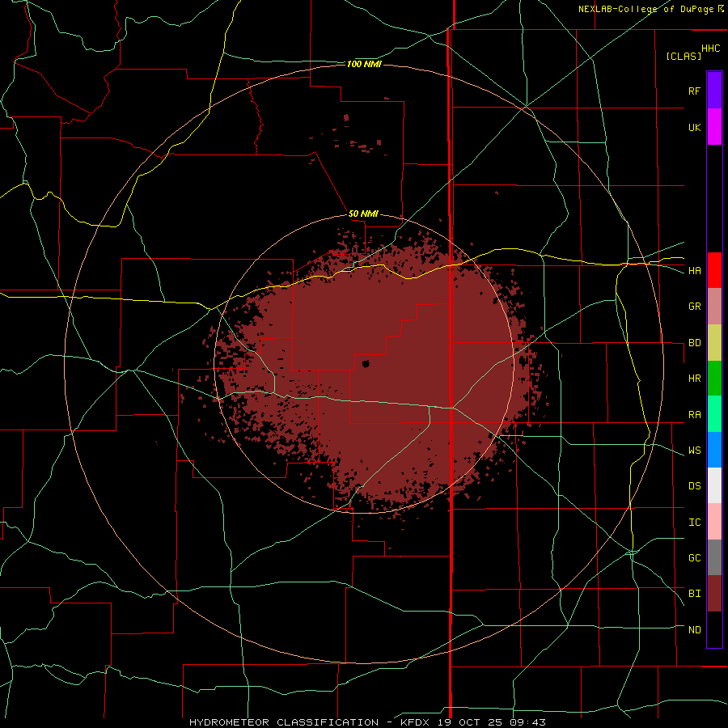
Task: Select the GR legend label
Action: (695, 307)
